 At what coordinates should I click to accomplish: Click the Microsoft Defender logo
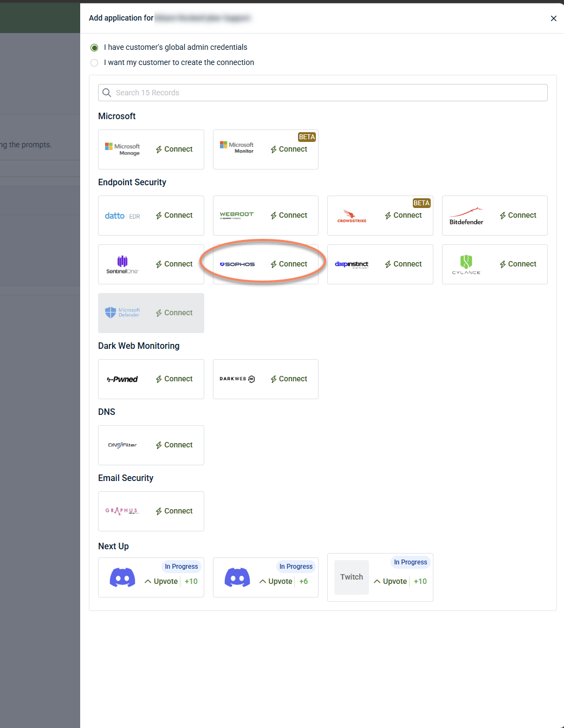tap(122, 313)
